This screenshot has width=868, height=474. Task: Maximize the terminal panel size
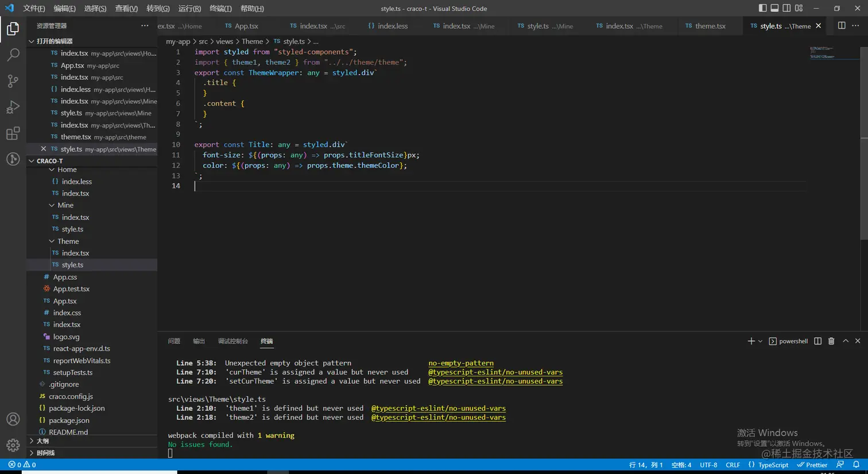tap(845, 341)
